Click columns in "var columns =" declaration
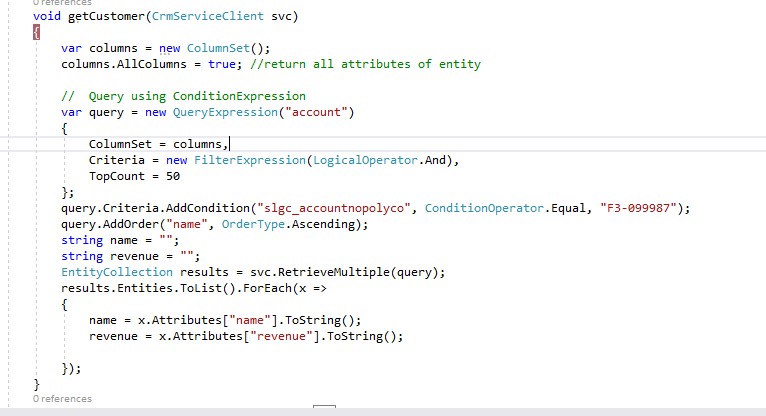Image resolution: width=766 pixels, height=416 pixels. [x=113, y=48]
